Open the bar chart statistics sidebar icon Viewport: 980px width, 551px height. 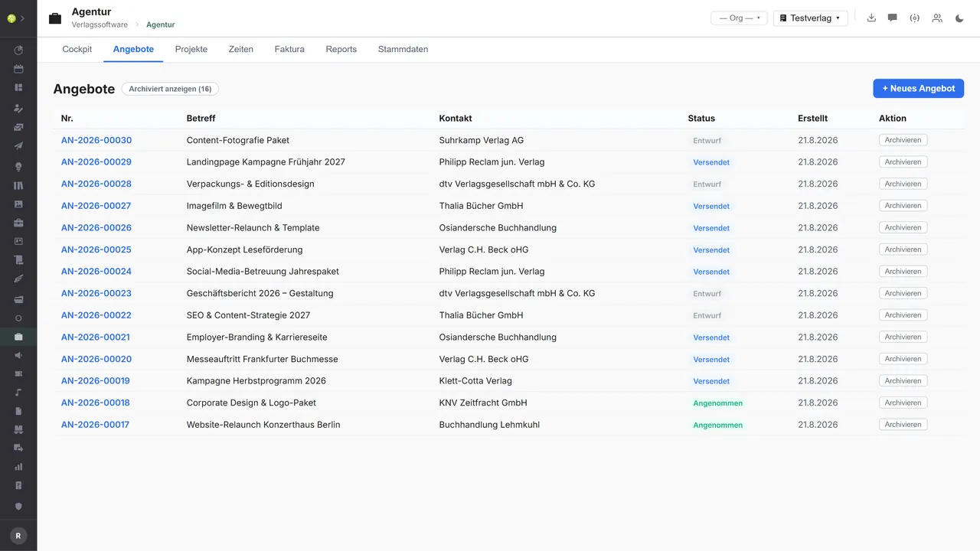pos(18,467)
